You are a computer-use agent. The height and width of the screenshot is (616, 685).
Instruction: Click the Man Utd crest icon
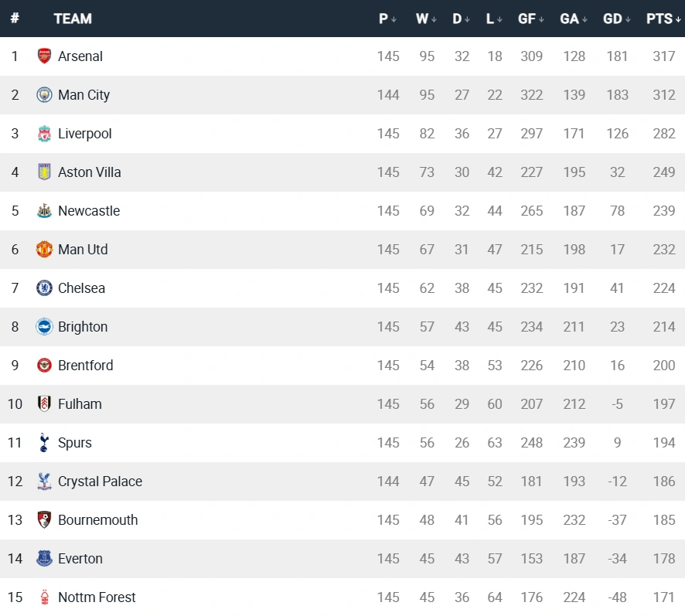tap(44, 250)
